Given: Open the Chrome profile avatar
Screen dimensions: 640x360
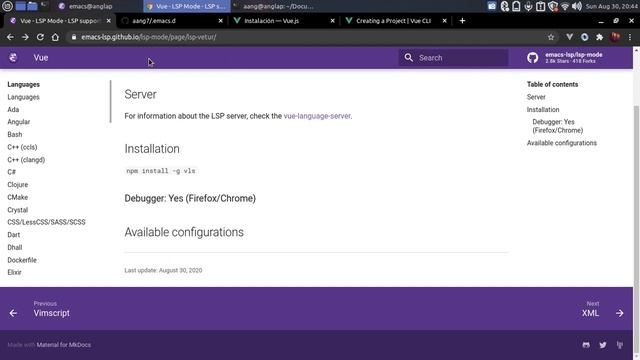Looking at the screenshot, I should coord(615,37).
